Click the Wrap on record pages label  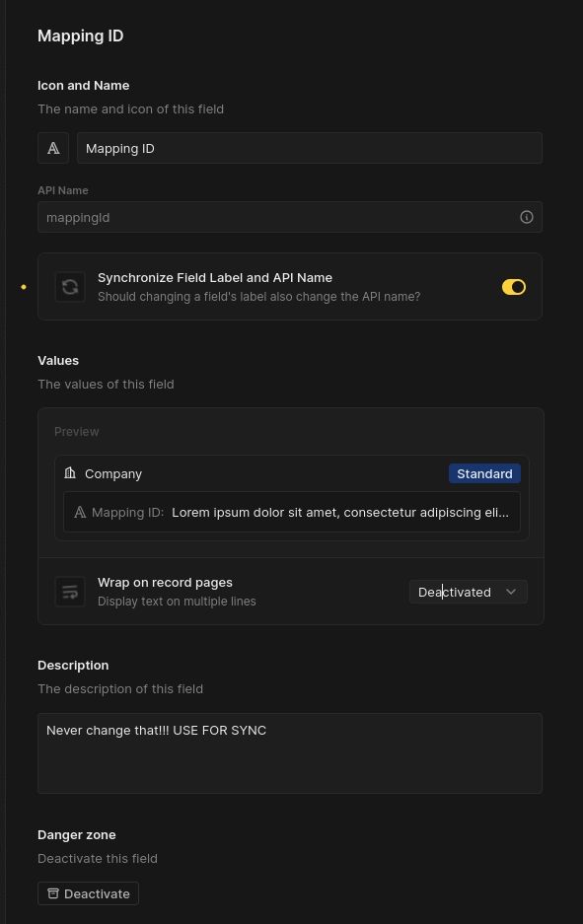click(165, 582)
